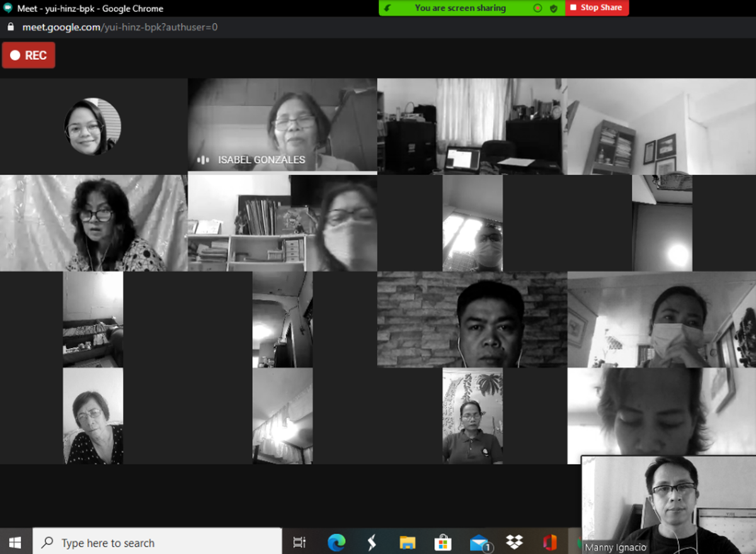Open Dropbox from the taskbar
The width and height of the screenshot is (756, 554).
pyautogui.click(x=514, y=542)
